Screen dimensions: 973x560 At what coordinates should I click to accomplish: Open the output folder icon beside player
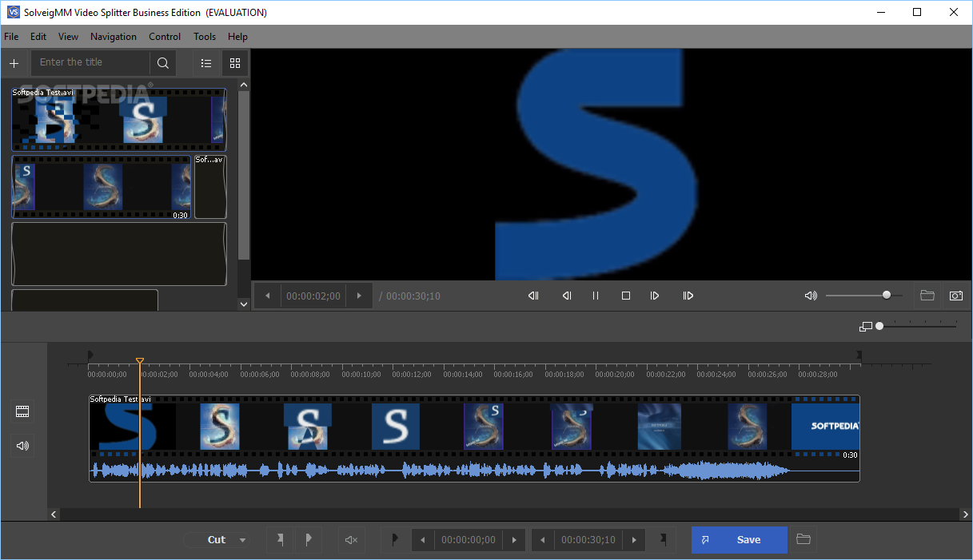(927, 296)
